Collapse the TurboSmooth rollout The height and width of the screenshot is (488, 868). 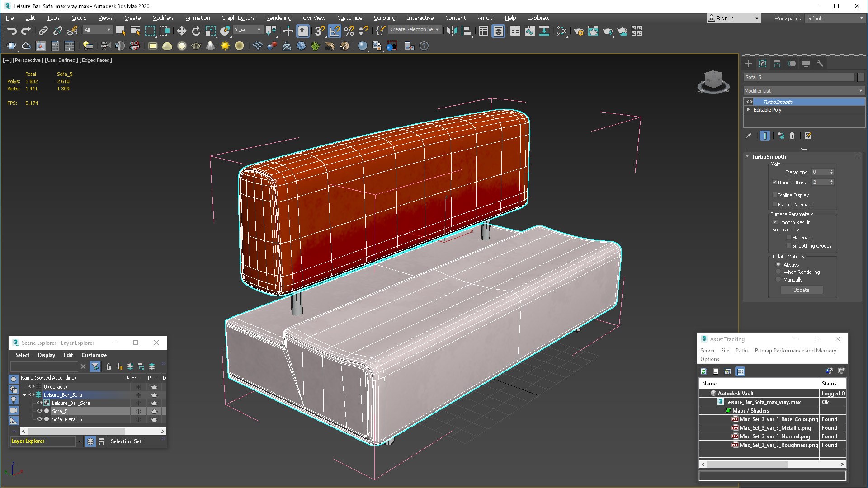[x=747, y=157]
